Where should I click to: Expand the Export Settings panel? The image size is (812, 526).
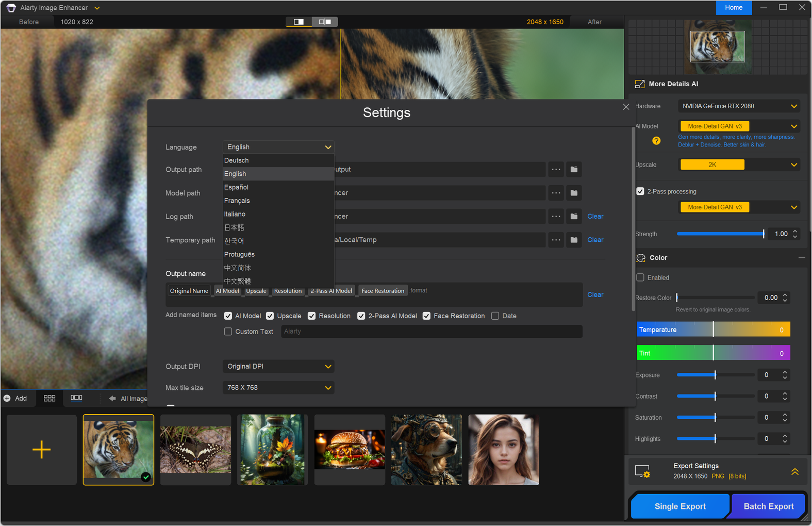click(x=794, y=471)
